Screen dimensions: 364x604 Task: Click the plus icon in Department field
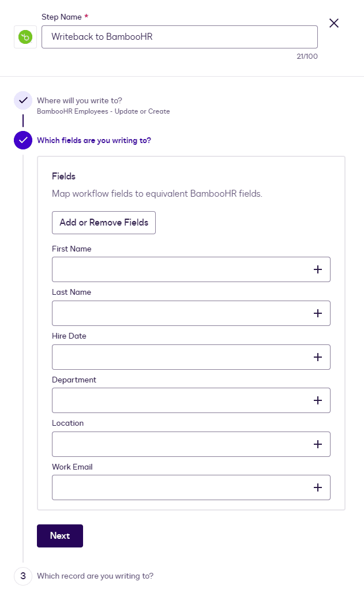(x=317, y=400)
